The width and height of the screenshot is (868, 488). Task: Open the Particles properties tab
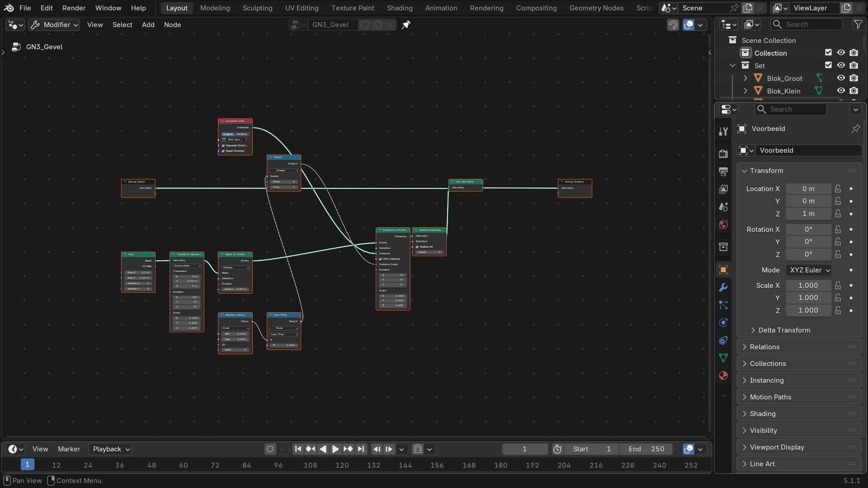723,305
